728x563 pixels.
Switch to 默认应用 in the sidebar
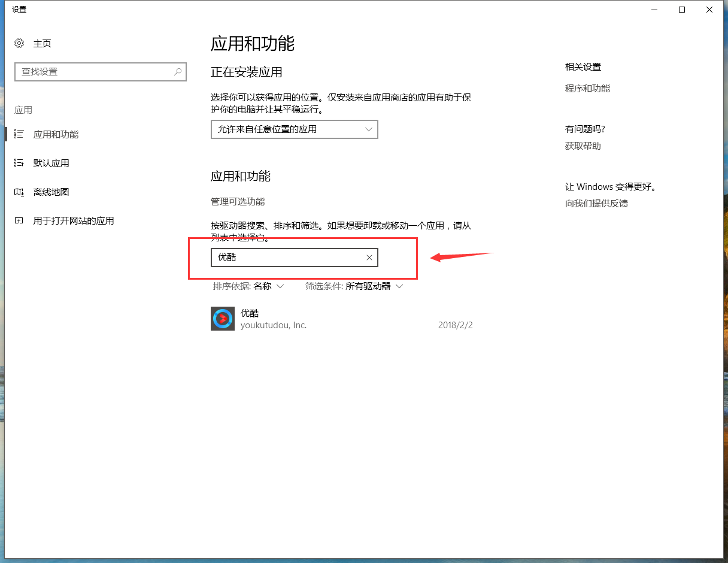(x=50, y=163)
